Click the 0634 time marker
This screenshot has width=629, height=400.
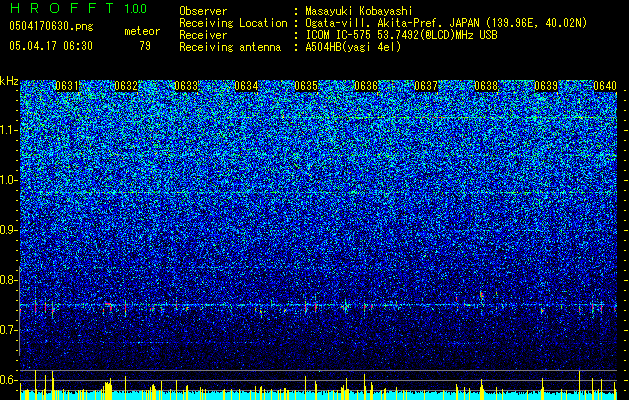246,86
